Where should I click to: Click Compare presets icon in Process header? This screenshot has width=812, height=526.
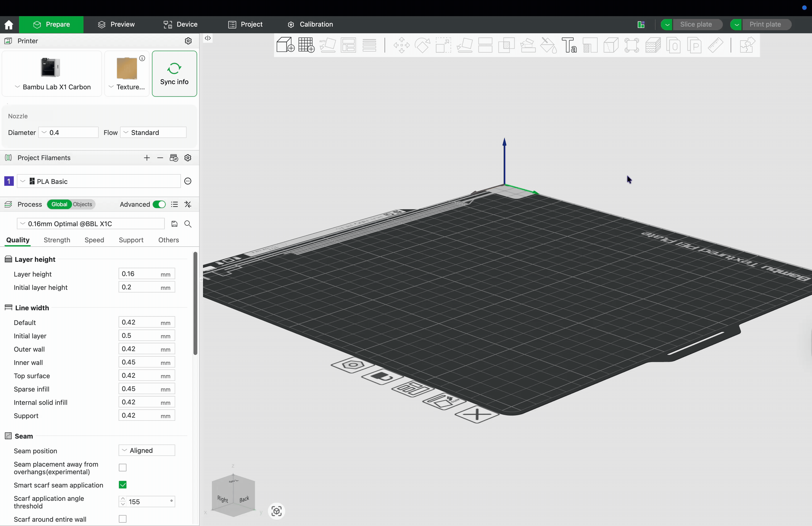click(188, 204)
